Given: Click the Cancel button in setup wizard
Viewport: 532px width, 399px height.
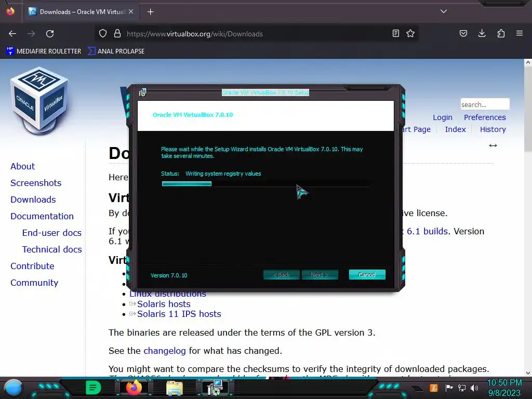Looking at the screenshot, I should [x=367, y=275].
